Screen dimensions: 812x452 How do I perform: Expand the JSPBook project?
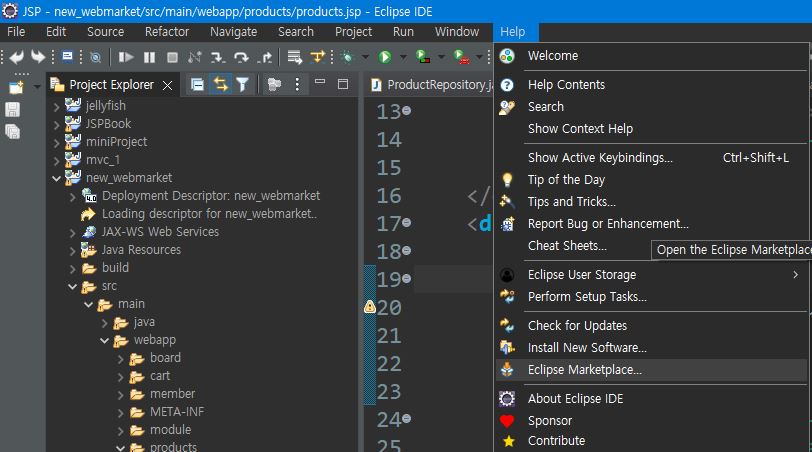(x=56, y=125)
